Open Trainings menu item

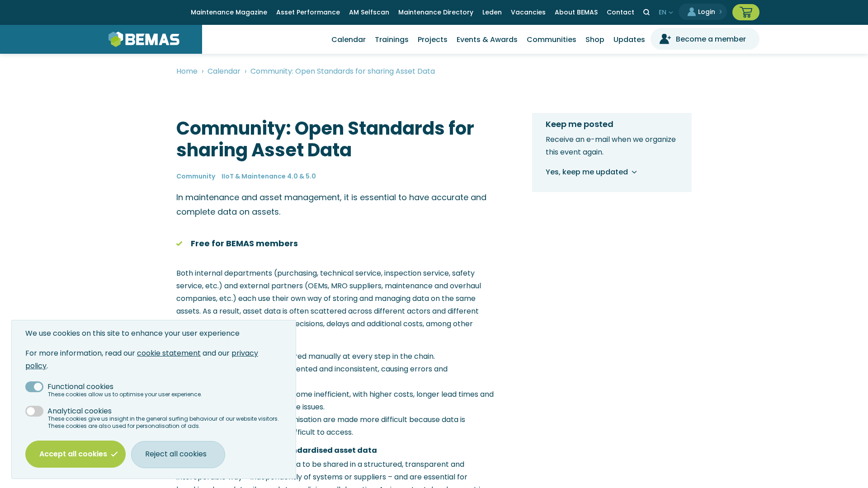click(x=392, y=40)
